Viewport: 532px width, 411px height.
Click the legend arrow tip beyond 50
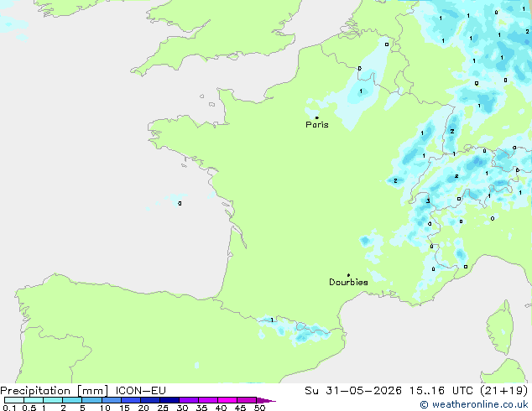[x=266, y=400]
